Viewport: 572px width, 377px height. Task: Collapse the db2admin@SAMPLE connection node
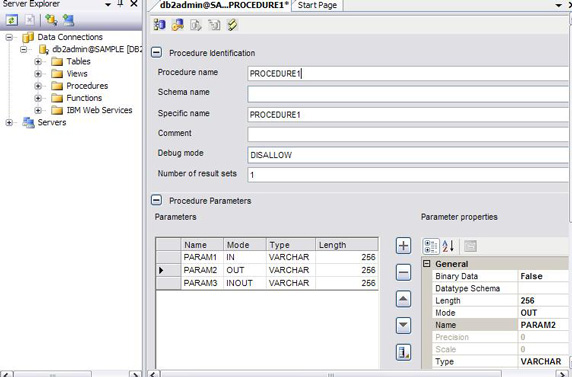[24, 49]
